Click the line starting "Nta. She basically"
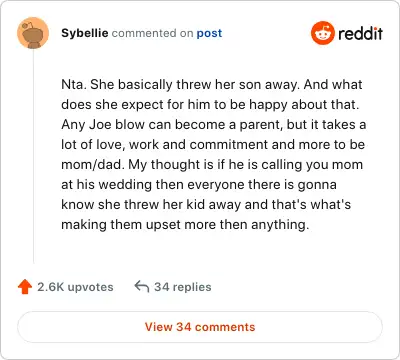The image size is (400, 360). (x=212, y=84)
